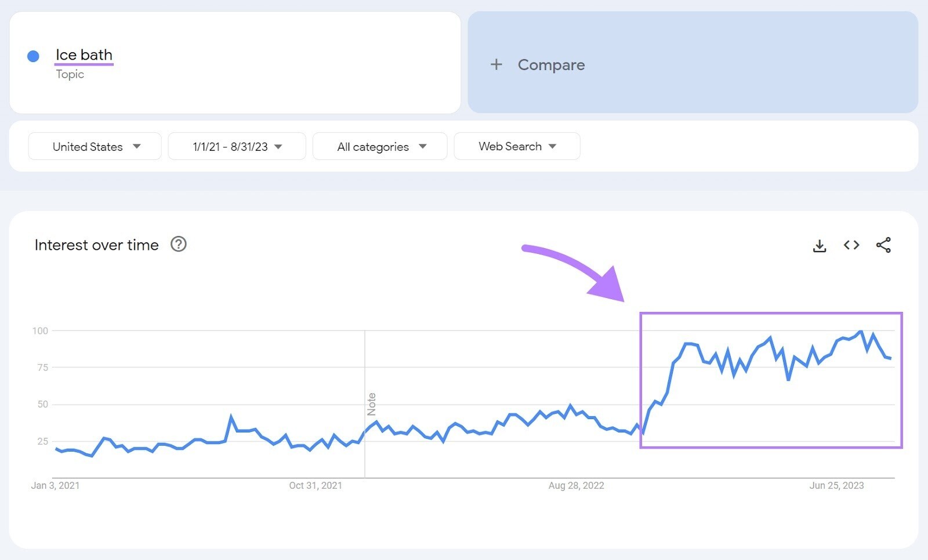Download the trend data
Viewport: 928px width, 560px height.
click(x=820, y=245)
